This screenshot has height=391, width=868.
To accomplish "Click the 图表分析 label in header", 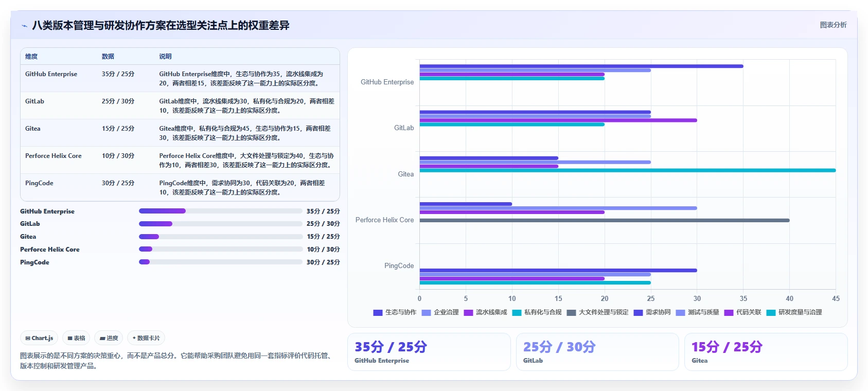I will coord(833,25).
